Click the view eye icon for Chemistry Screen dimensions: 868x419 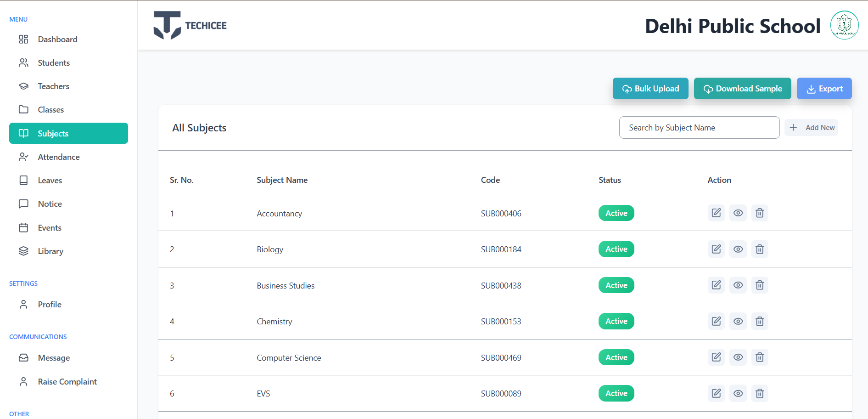738,321
